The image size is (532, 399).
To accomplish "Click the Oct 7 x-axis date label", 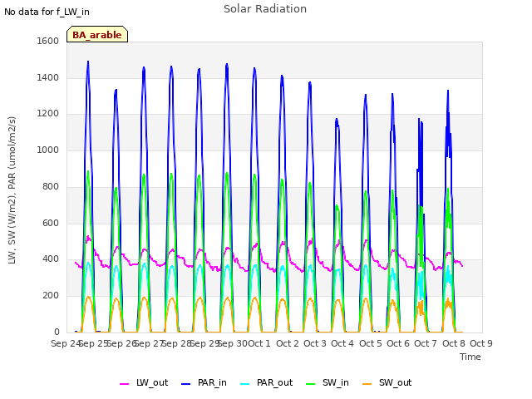I will (426, 343).
